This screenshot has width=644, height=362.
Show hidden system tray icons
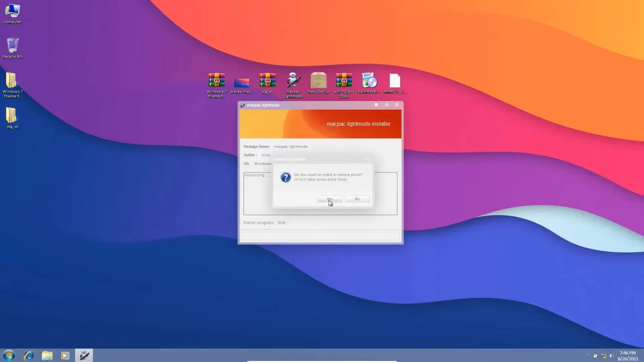click(587, 356)
